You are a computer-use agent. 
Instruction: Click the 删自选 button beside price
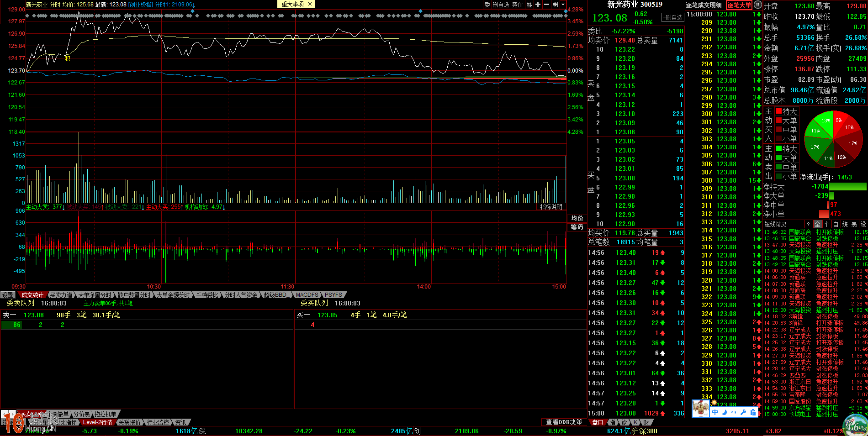click(673, 17)
